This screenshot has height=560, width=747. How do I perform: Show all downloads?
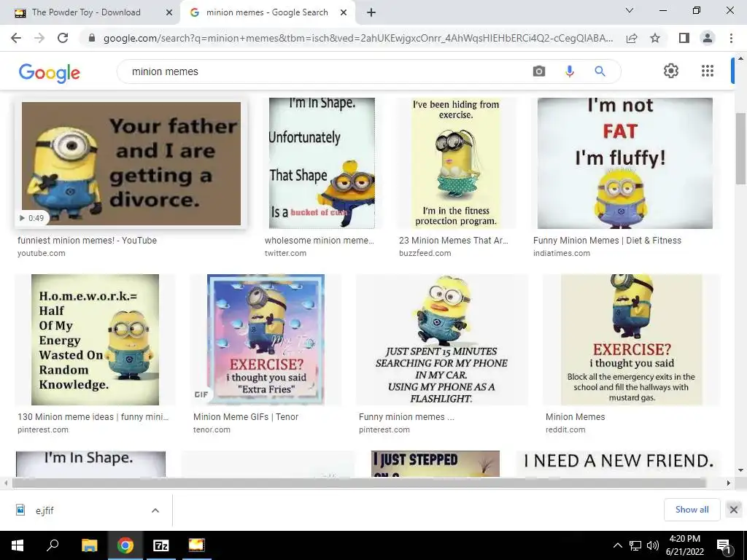click(x=692, y=510)
